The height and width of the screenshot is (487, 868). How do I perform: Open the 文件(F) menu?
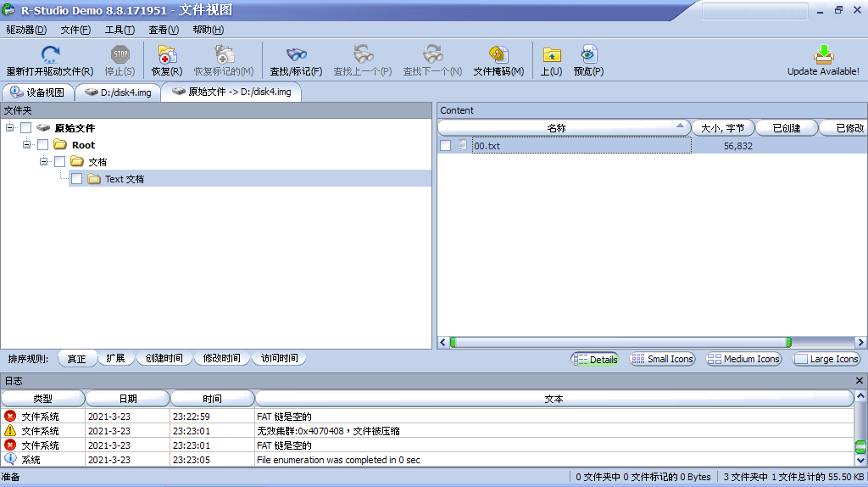coord(75,30)
